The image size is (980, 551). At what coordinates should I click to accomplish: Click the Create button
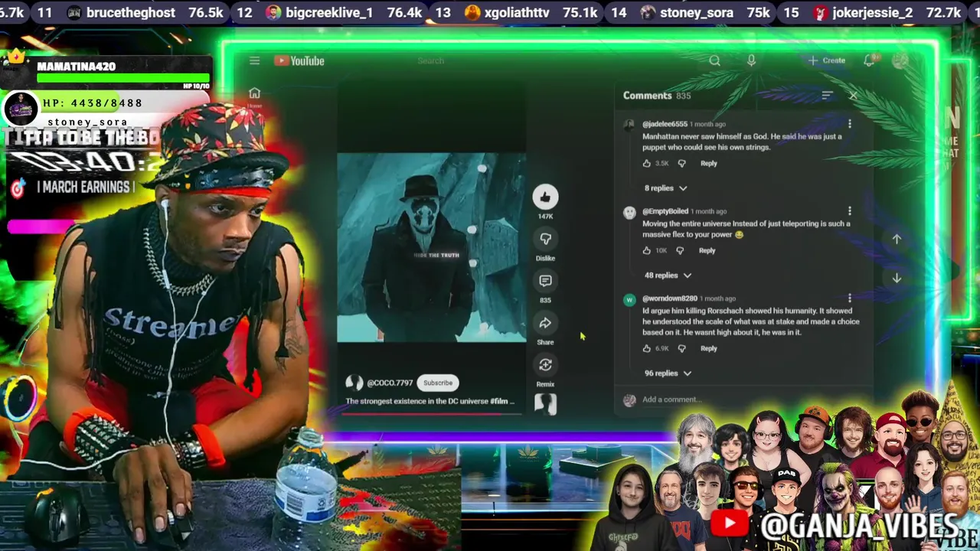click(827, 60)
